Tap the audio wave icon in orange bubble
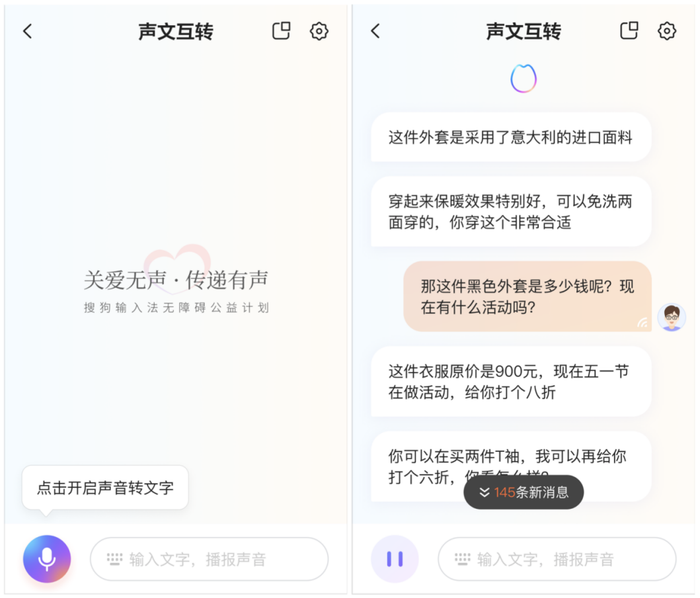This screenshot has height=598, width=700. (642, 322)
